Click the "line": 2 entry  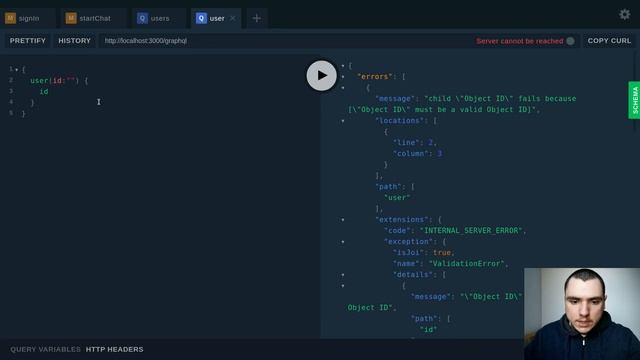(414, 142)
